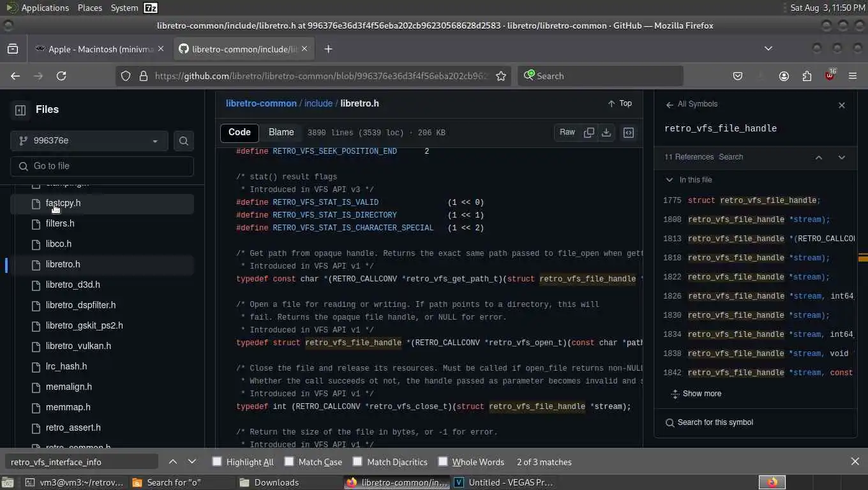Viewport: 868px width, 490px height.
Task: Click the uBlock extension icon
Action: (x=830, y=75)
